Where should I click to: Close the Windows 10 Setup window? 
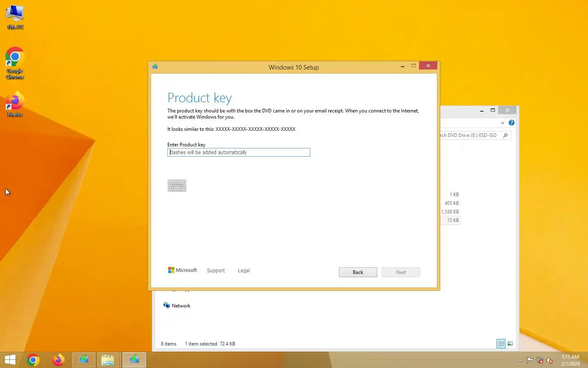tap(428, 65)
